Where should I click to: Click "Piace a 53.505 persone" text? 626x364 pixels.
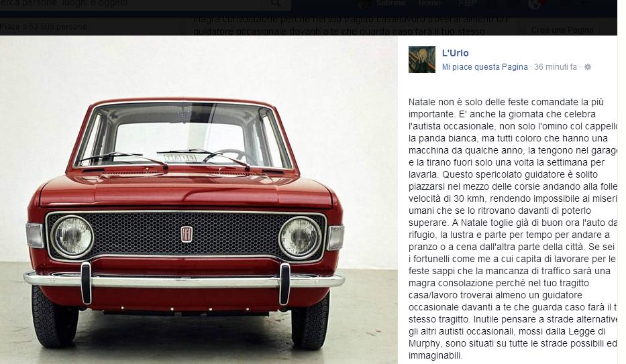[44, 27]
